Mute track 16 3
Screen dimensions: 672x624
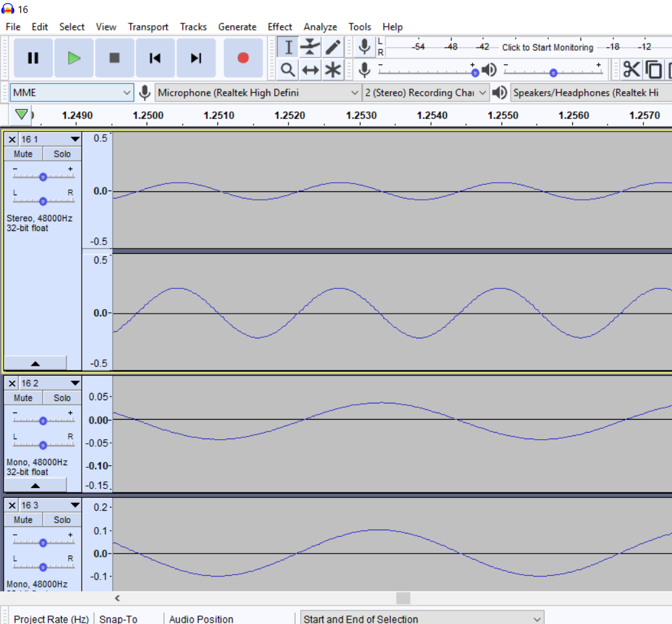(x=23, y=520)
